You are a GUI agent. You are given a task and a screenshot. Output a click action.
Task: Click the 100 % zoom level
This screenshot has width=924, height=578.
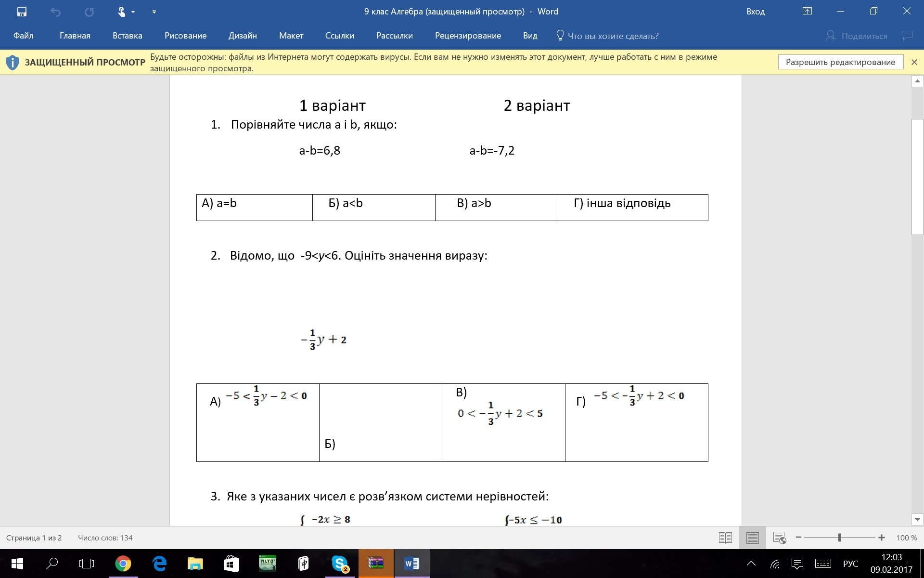point(907,538)
